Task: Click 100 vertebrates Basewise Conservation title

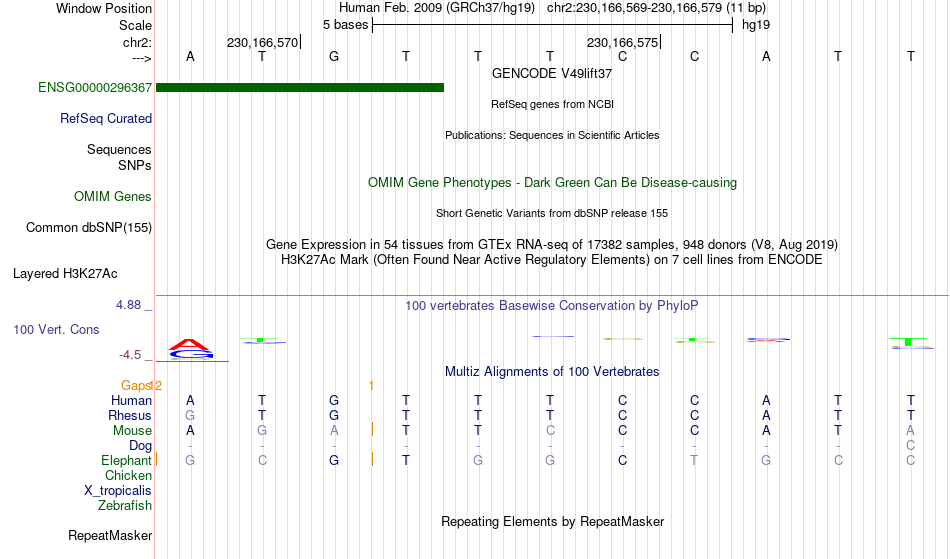Action: [x=552, y=306]
